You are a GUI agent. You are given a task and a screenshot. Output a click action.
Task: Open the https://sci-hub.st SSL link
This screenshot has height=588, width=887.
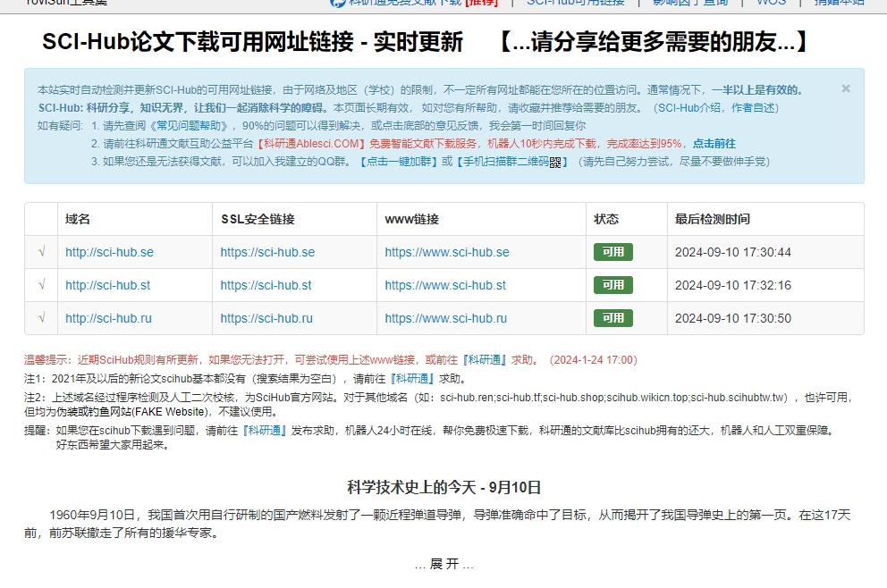(x=266, y=286)
